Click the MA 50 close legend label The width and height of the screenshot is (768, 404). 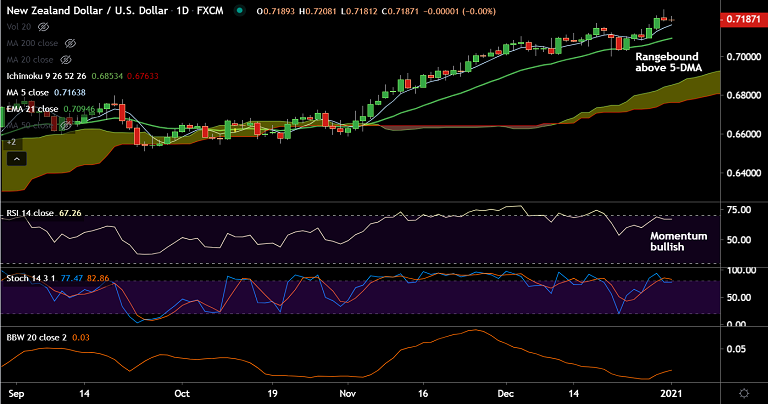[30, 125]
